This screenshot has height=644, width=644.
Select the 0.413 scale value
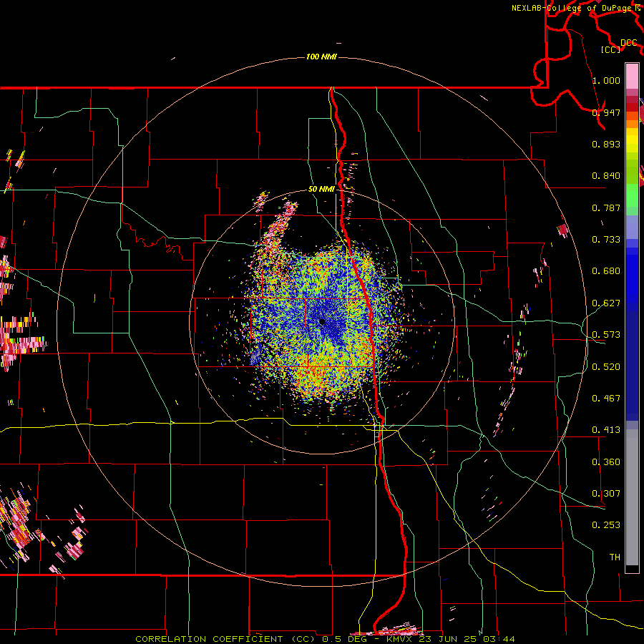tap(606, 430)
